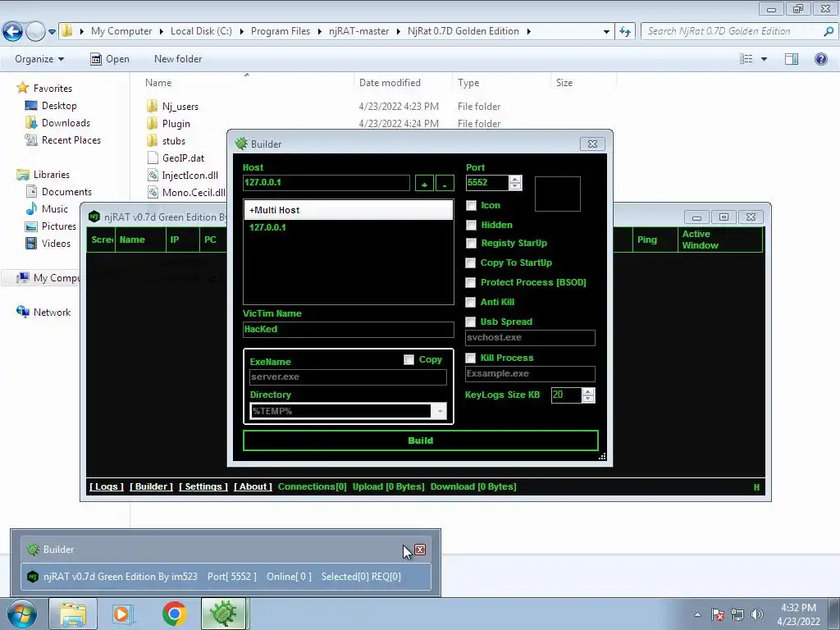Click the Open toolbar button
This screenshot has width=840, height=630.
tap(110, 59)
